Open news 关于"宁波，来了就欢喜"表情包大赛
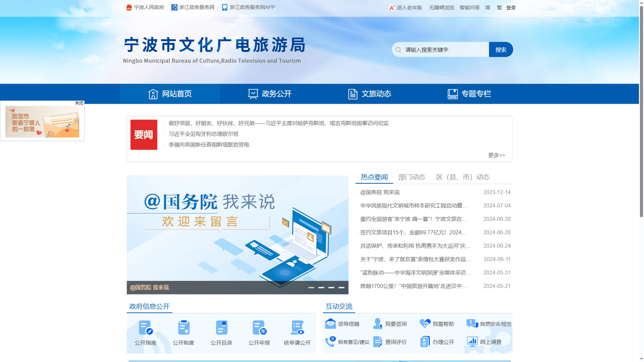 (x=415, y=259)
